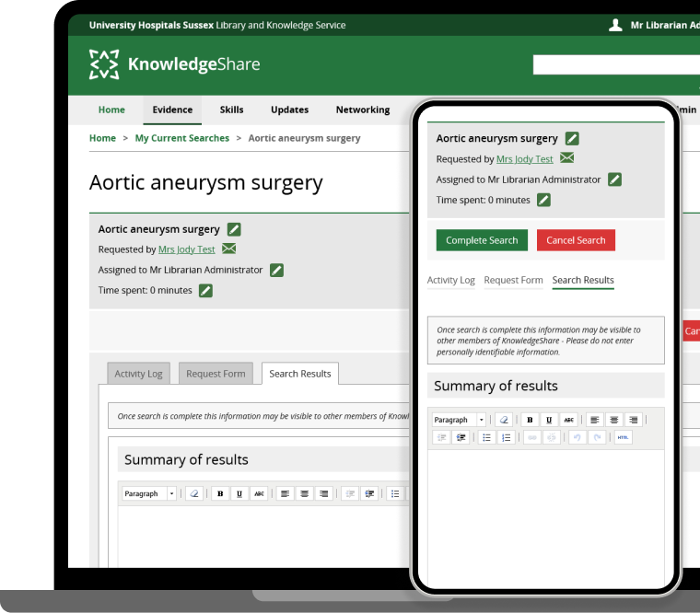Open the Updates navigation menu item

290,110
